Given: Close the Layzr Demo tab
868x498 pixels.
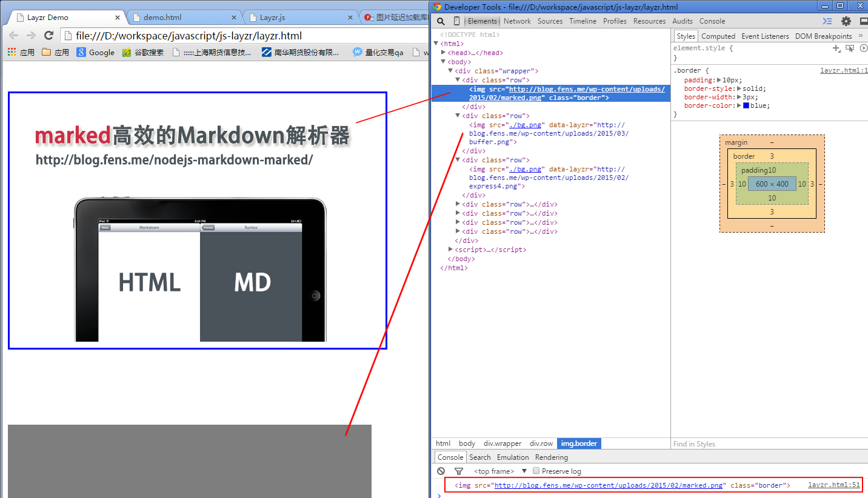Looking at the screenshot, I should pyautogui.click(x=118, y=18).
